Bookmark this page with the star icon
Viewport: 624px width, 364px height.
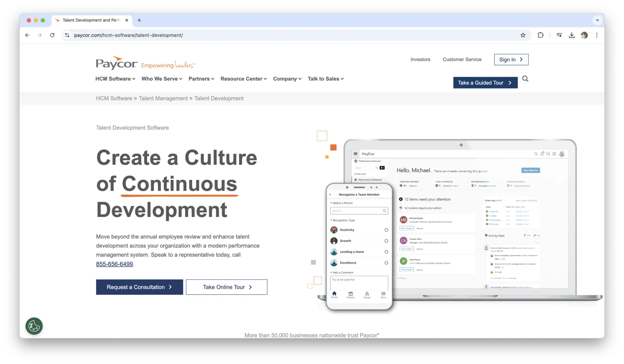pyautogui.click(x=523, y=35)
